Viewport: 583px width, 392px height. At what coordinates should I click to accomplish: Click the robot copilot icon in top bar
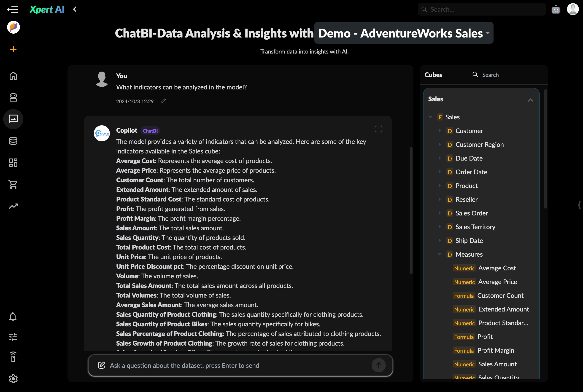click(x=556, y=10)
